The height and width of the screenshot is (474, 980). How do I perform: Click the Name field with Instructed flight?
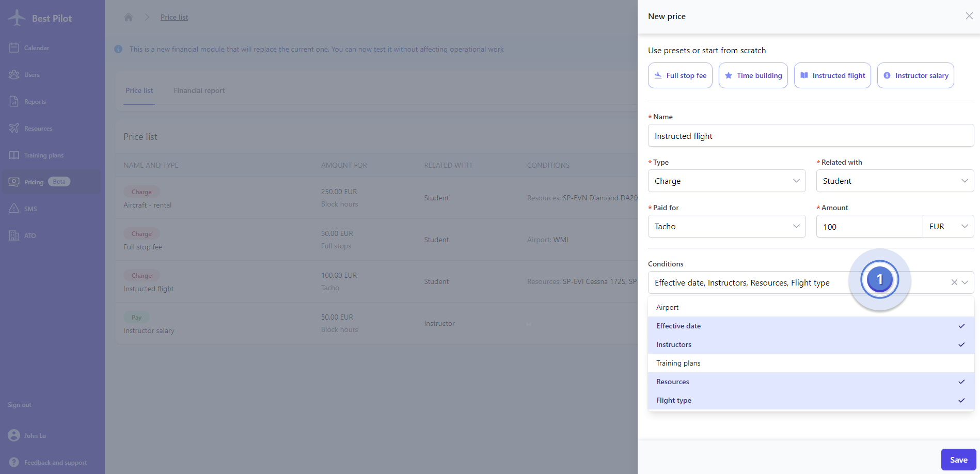tap(811, 136)
